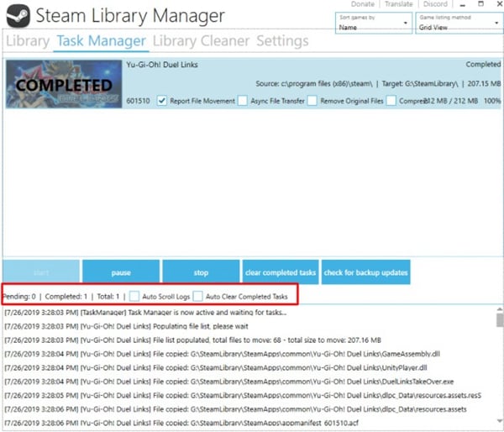Click the Completed status text of task
This screenshot has width=504, height=432.
pos(483,65)
